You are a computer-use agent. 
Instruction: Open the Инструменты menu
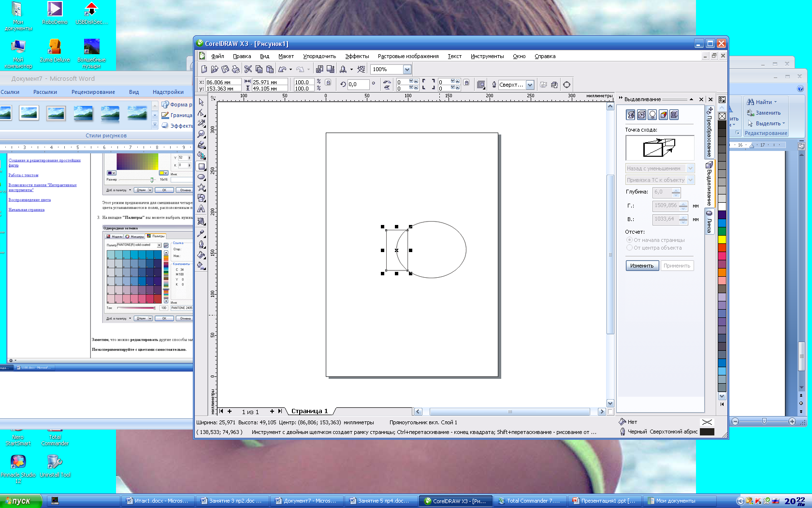click(x=487, y=56)
